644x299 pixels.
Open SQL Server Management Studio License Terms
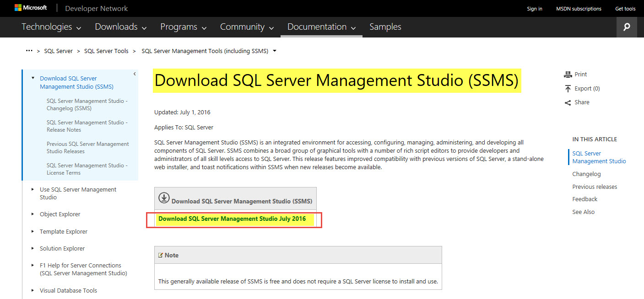click(x=87, y=169)
